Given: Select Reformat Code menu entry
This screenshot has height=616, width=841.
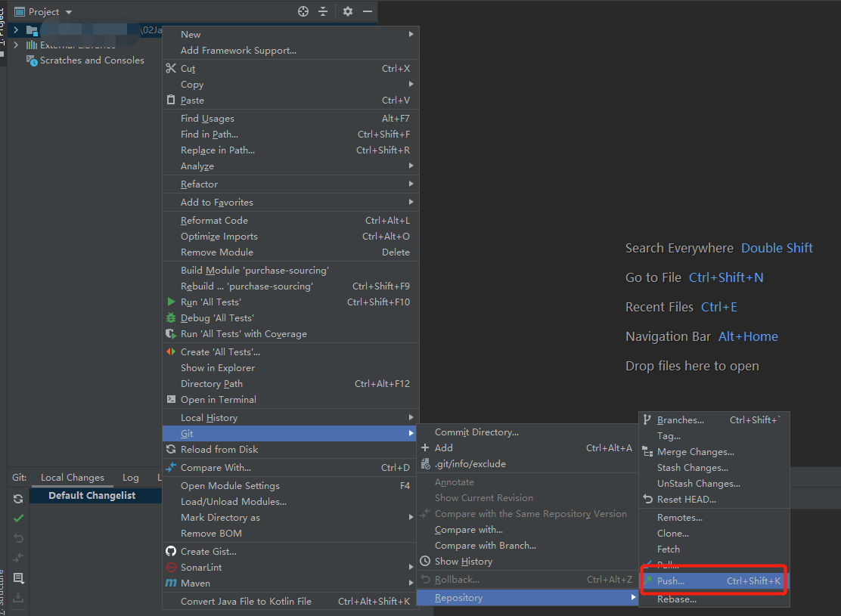Looking at the screenshot, I should point(290,221).
